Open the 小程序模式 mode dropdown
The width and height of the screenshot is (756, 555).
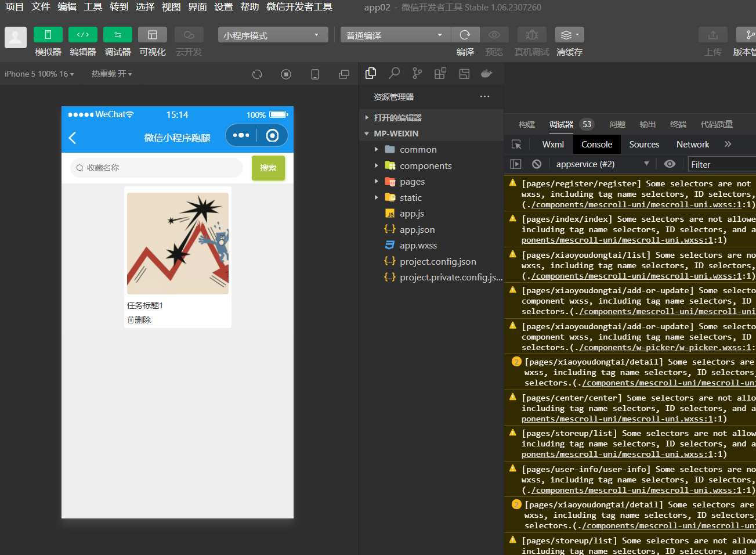point(273,35)
